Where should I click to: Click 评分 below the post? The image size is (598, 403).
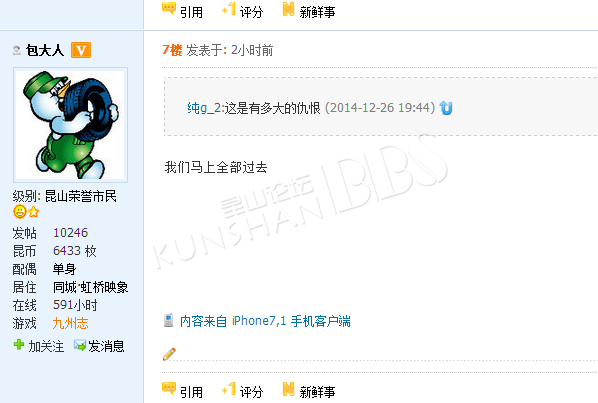(x=251, y=392)
